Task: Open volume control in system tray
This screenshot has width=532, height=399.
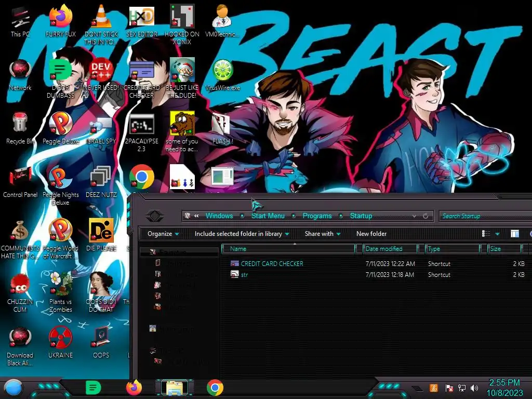Action: (474, 388)
